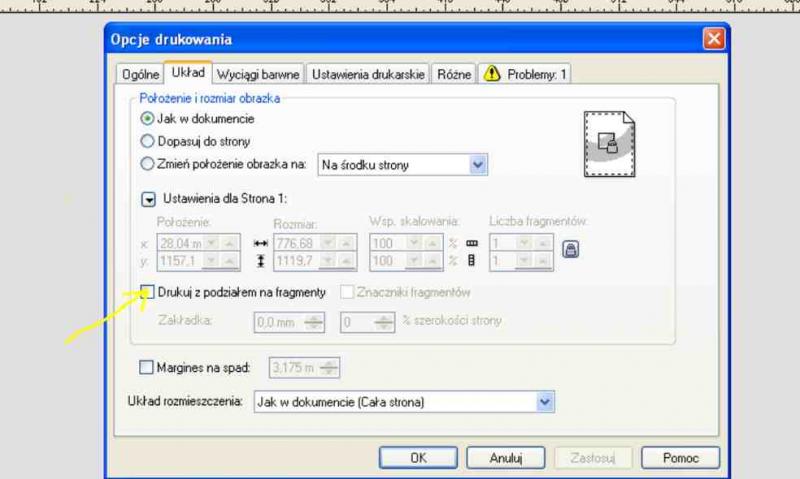Select the Dopasuj do strony option
The width and height of the screenshot is (800, 479).
[x=148, y=141]
